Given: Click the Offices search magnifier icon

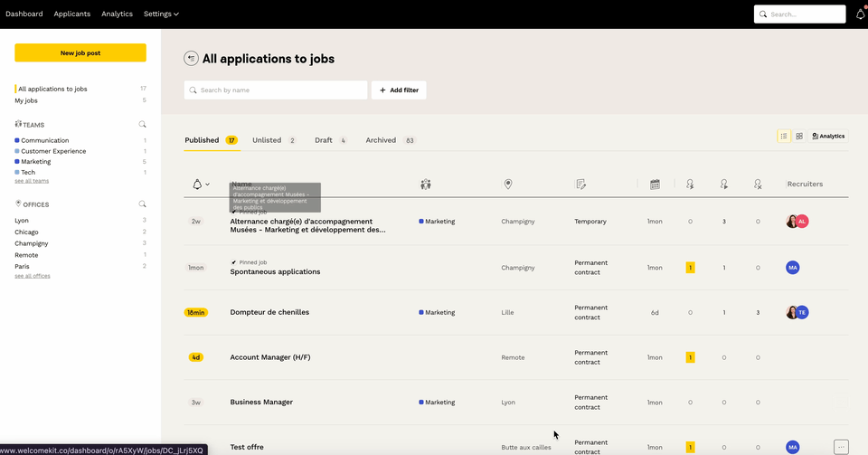Looking at the screenshot, I should [142, 204].
